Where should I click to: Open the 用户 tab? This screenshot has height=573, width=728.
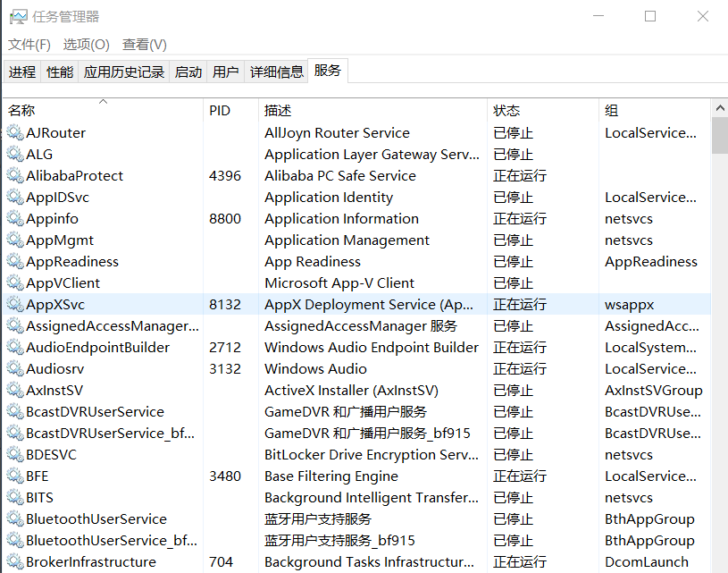[225, 72]
